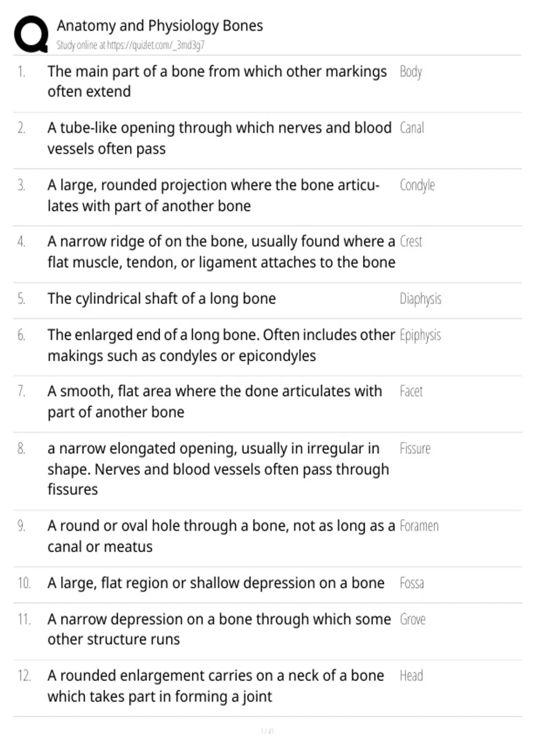
Task: Select the Condyle answer text
Action: point(417,185)
